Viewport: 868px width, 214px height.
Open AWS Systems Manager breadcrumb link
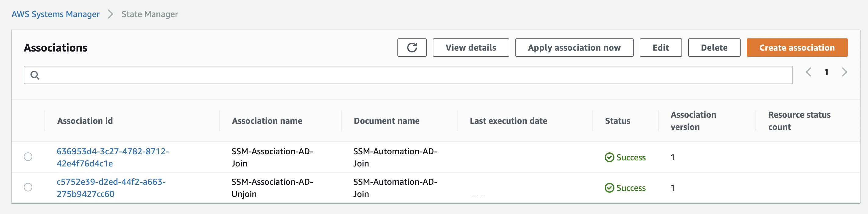tap(55, 14)
